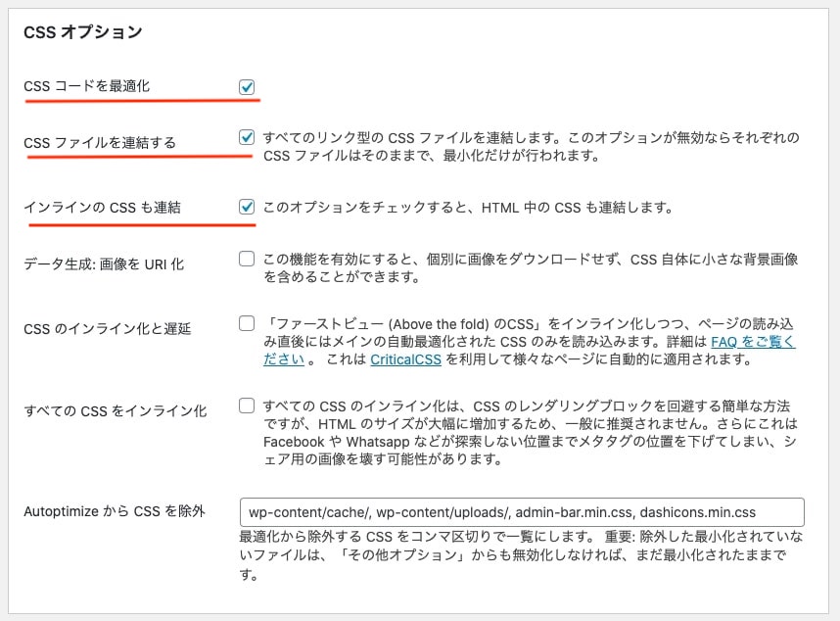The height and width of the screenshot is (621, 840).
Task: Disable the CSS ファイルを連結する checkbox
Action: tap(247, 138)
